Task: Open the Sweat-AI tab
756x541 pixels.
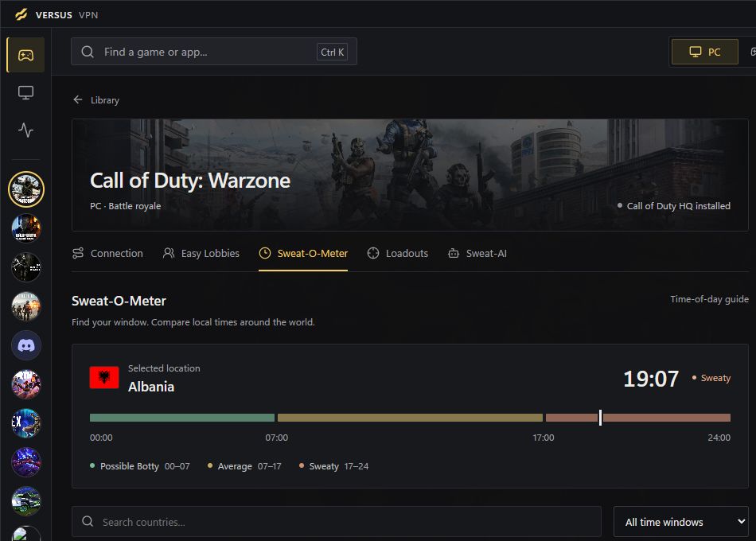Action: pos(477,253)
